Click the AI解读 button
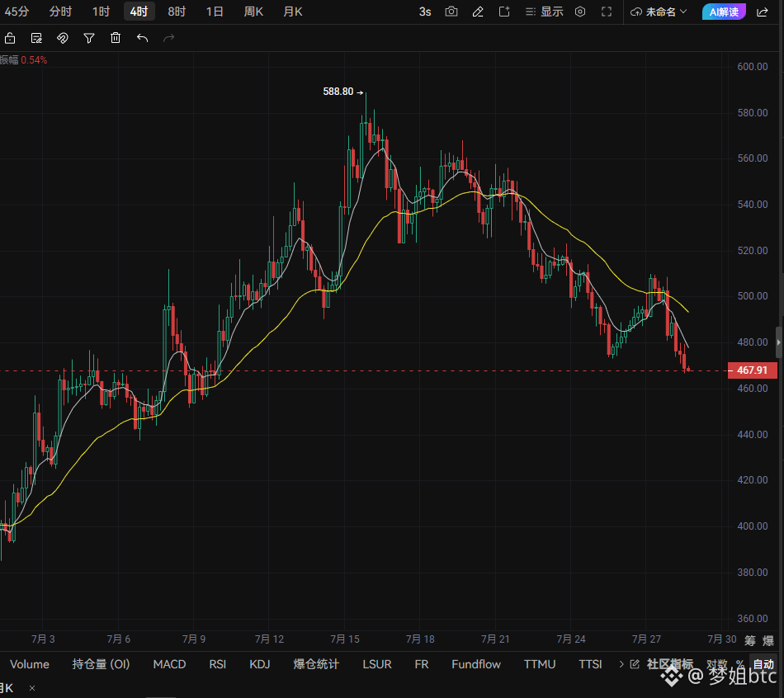 point(724,12)
